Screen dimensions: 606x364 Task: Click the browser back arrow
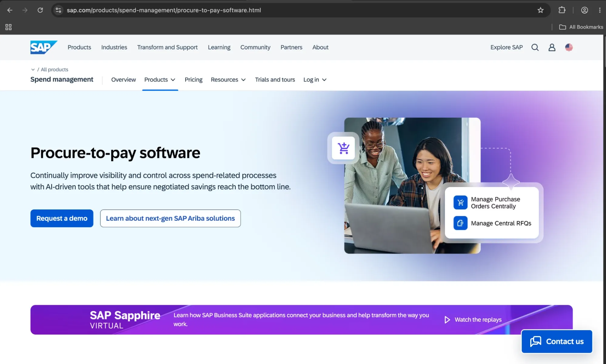10,10
